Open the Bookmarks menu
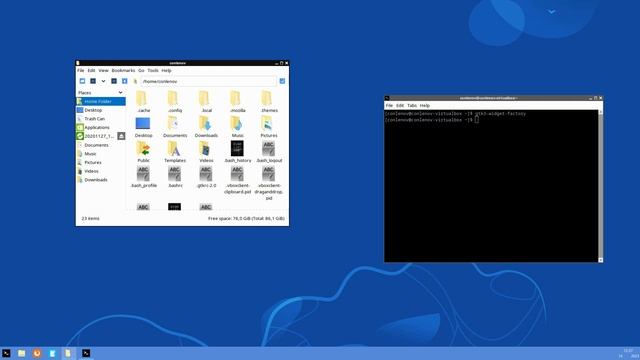Viewport: 640px width, 360px height. pyautogui.click(x=123, y=71)
